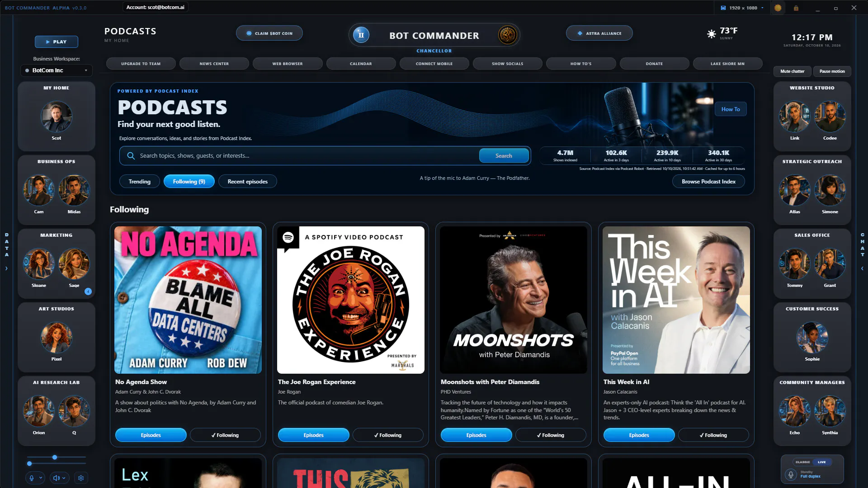
Task: Switch to Recent episodes tab
Action: (x=248, y=182)
